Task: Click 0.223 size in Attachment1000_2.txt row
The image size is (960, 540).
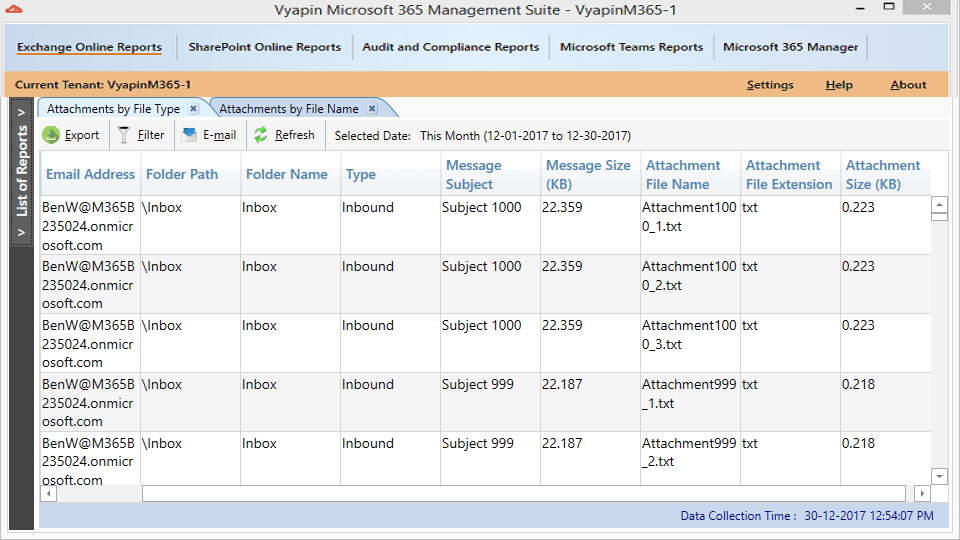Action: click(858, 266)
